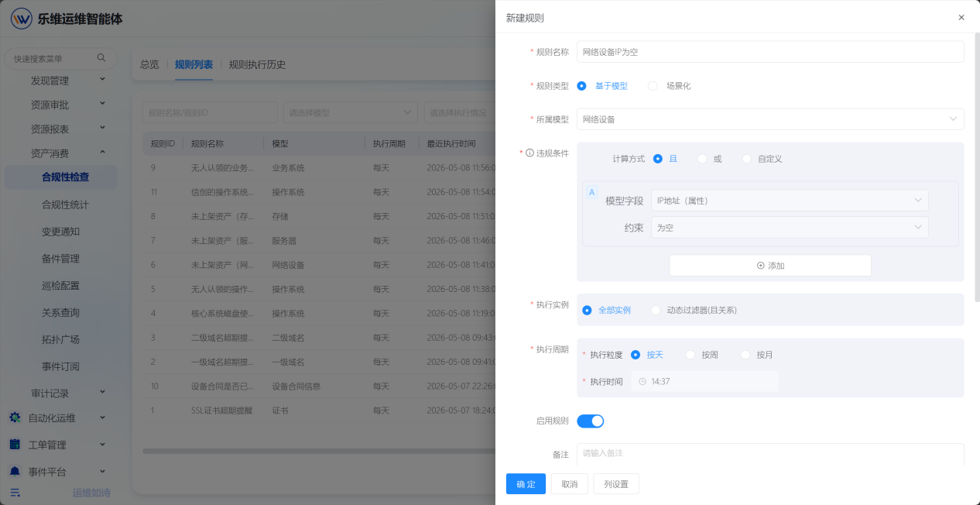Open 事件订阅 in the sidebar

click(61, 367)
